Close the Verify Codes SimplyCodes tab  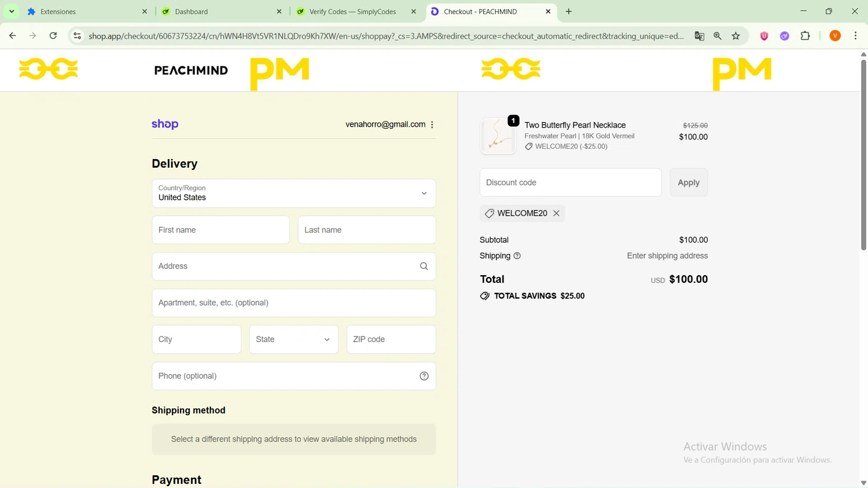click(x=414, y=12)
